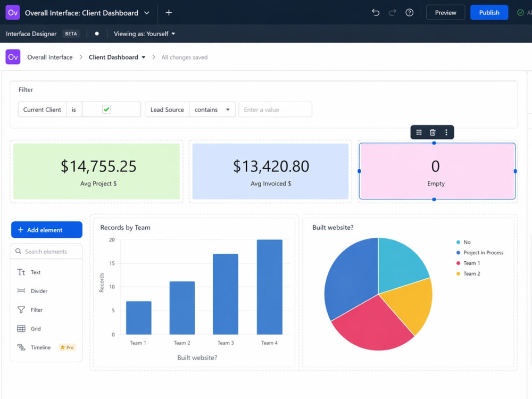Screen dimensions: 532x399
Task: Click the Project in Process legend dot
Action: 458,253
